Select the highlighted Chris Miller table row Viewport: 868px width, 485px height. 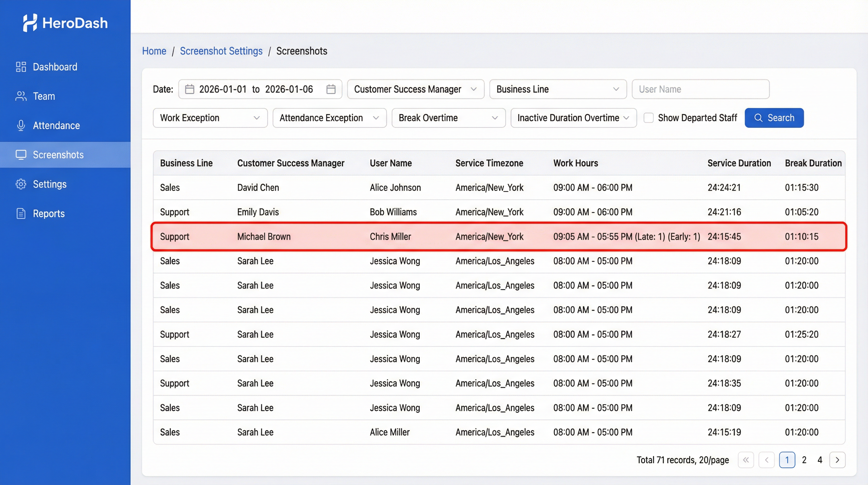499,237
